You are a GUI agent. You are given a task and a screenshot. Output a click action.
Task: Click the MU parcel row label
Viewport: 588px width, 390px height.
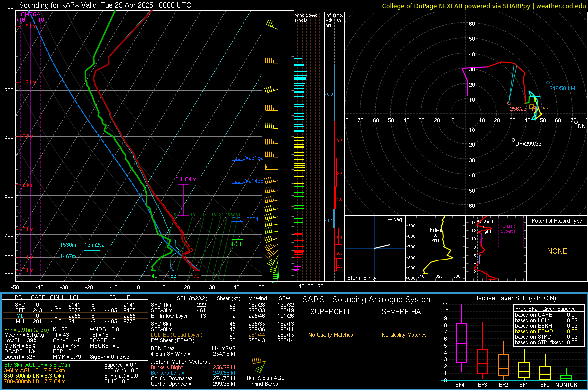pos(20,321)
